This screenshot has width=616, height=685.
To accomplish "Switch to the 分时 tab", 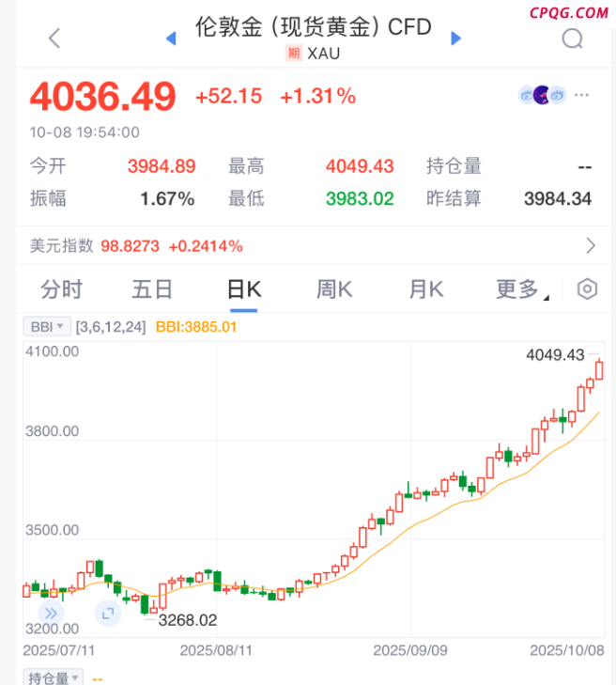I will 62,289.
